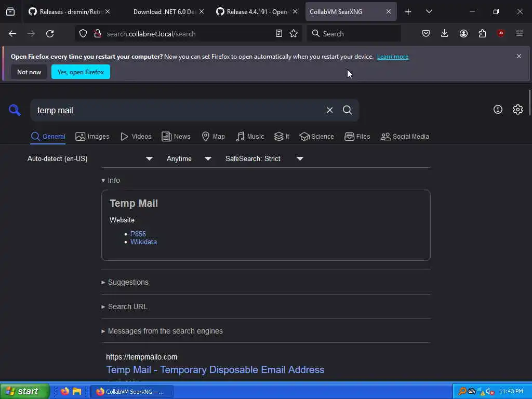The height and width of the screenshot is (399, 532).
Task: Open the Downloads panel icon
Action: pyautogui.click(x=445, y=33)
